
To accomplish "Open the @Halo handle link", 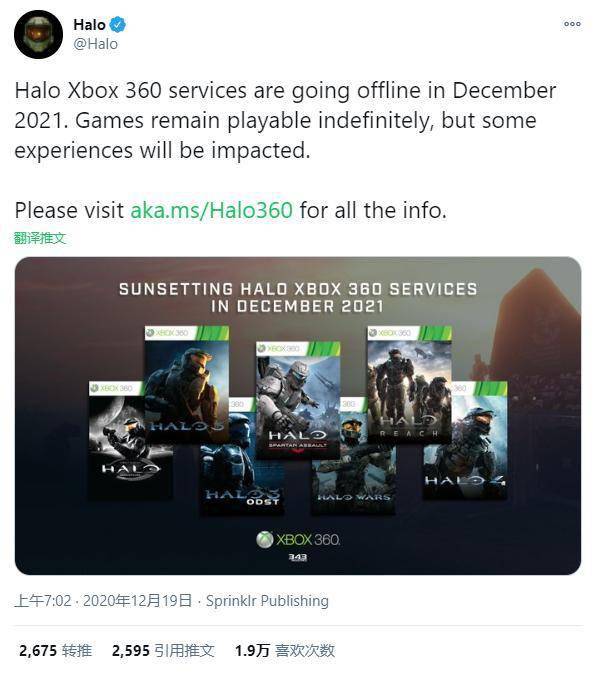I will tap(95, 44).
